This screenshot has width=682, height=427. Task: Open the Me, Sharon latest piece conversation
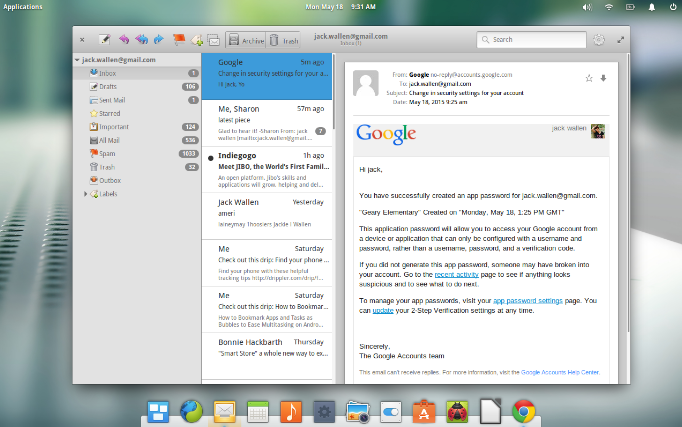(x=267, y=123)
